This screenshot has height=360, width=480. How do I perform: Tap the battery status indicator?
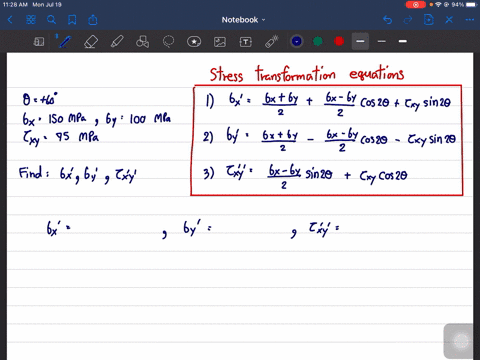(x=472, y=5)
